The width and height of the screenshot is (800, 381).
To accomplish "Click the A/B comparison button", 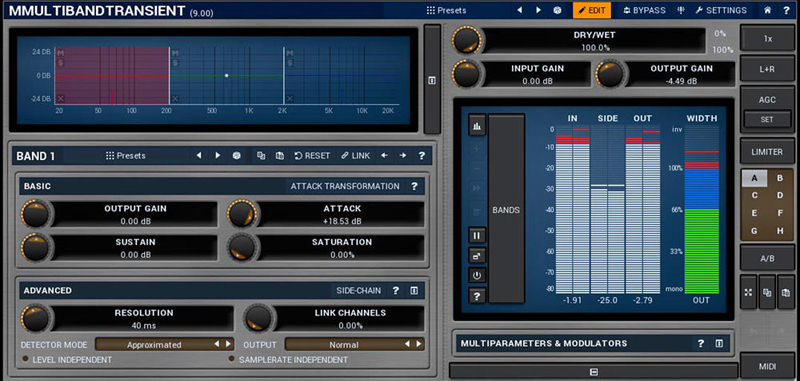I will [767, 259].
